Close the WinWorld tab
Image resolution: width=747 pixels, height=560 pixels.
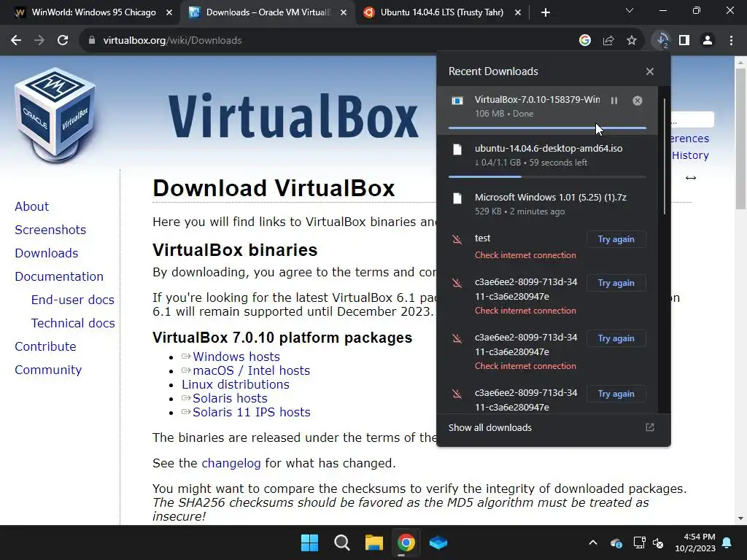pos(169,12)
